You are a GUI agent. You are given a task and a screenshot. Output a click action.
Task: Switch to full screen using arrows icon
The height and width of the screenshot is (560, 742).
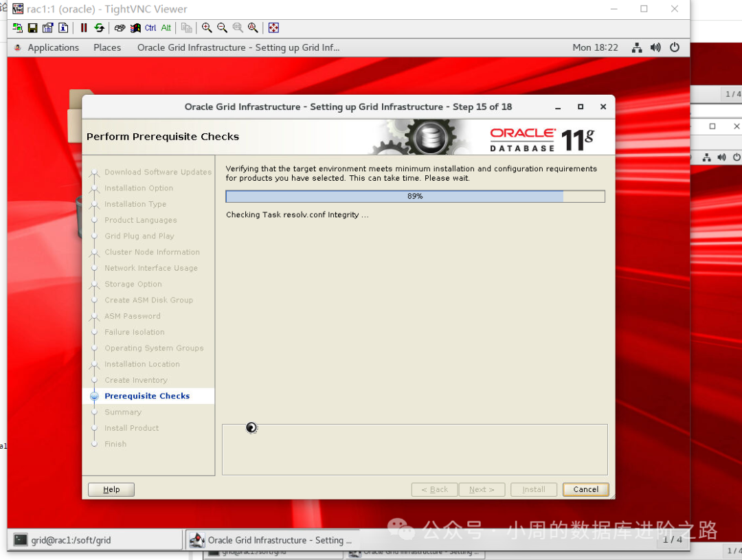[273, 28]
